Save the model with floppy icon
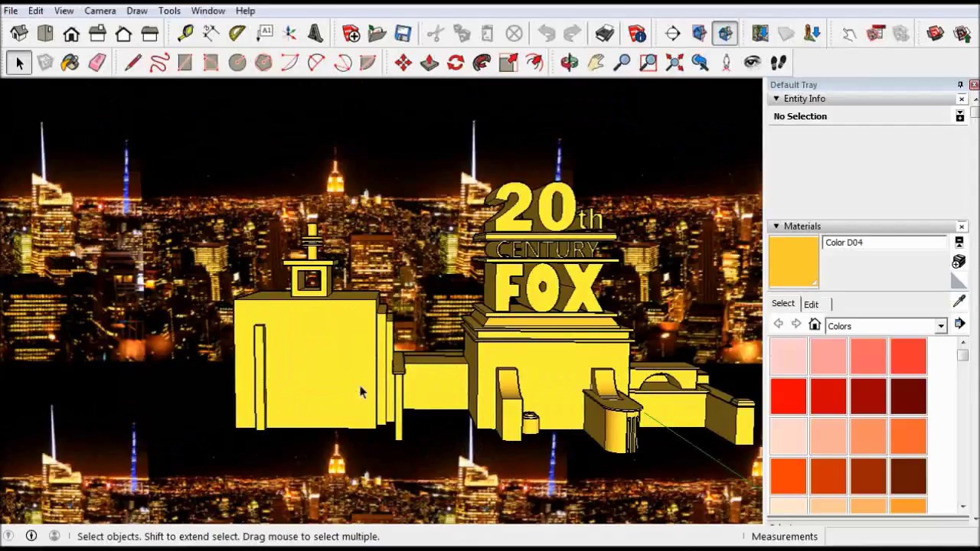Viewport: 980px width, 551px height. [403, 33]
